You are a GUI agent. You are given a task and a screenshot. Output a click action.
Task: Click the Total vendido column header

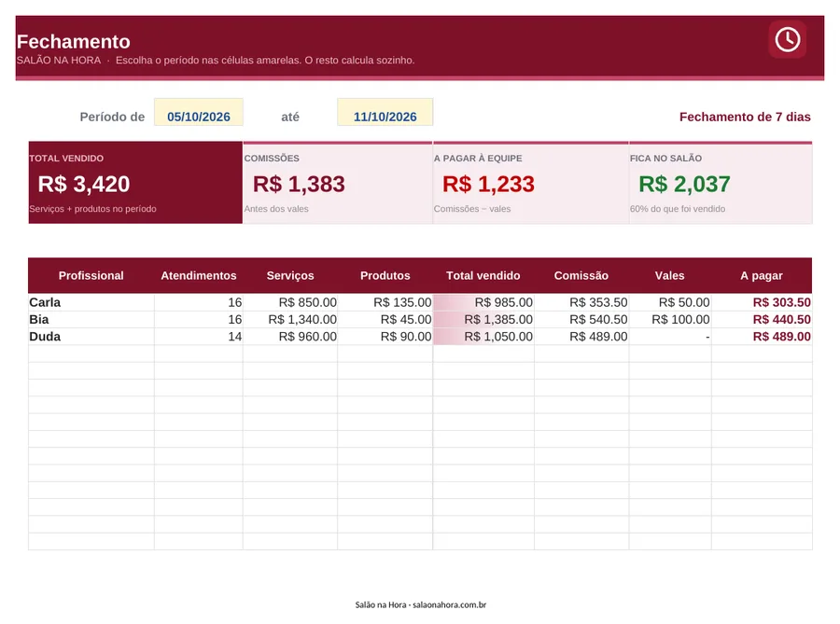pyautogui.click(x=483, y=275)
